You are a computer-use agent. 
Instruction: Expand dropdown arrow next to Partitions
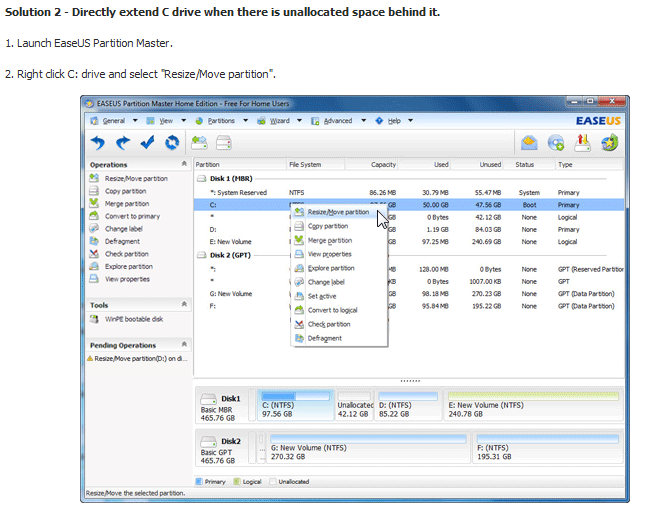click(x=245, y=121)
